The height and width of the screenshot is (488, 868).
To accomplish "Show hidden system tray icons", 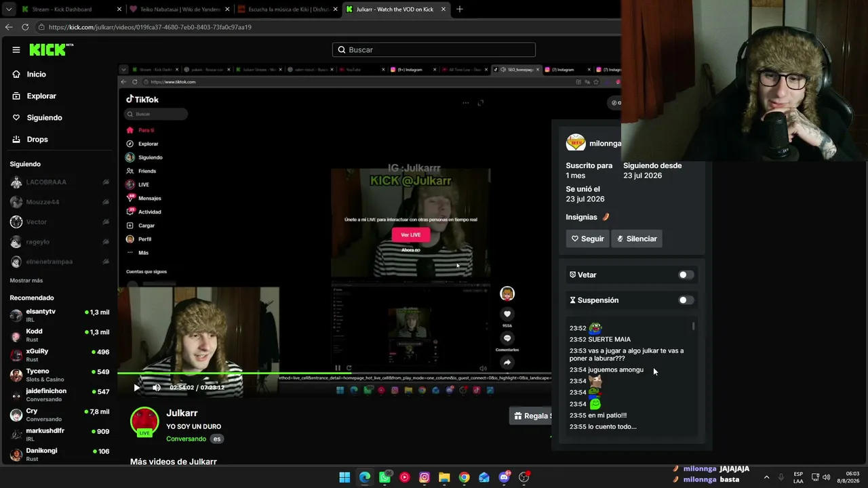I will click(766, 477).
